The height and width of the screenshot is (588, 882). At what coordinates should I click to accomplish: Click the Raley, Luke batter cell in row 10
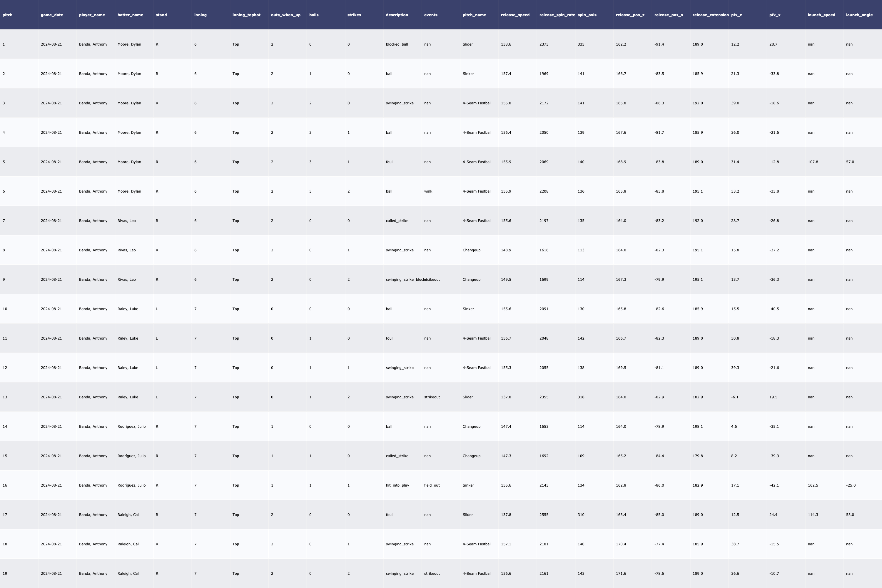pos(128,309)
